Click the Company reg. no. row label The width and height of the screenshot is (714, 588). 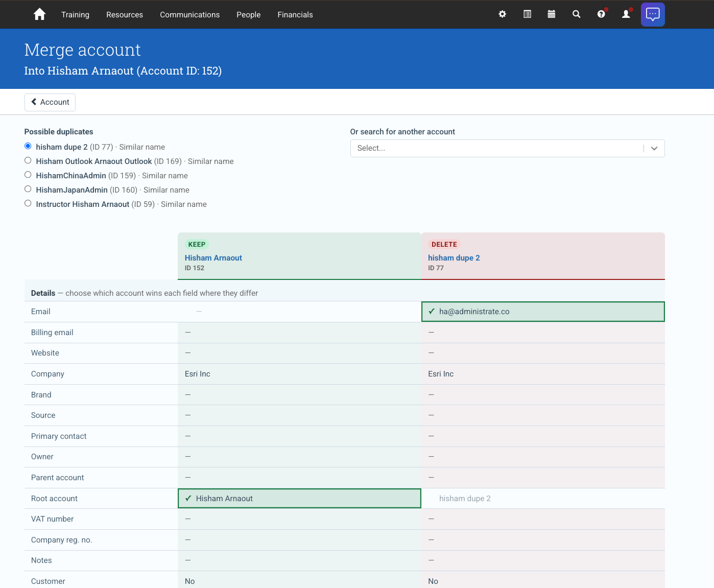[x=61, y=540]
